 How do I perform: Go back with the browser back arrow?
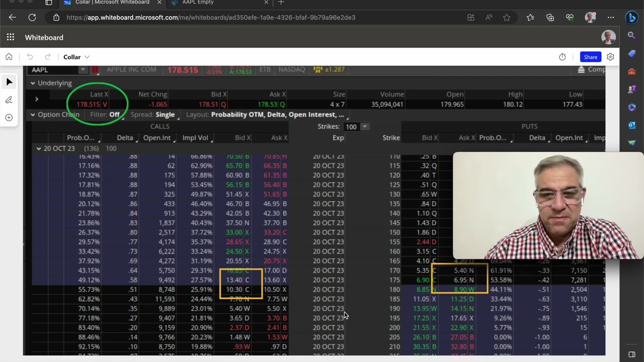(x=13, y=18)
